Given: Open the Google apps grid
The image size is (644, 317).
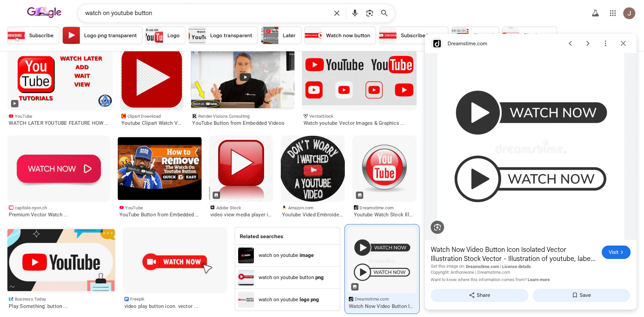Looking at the screenshot, I should click(612, 13).
